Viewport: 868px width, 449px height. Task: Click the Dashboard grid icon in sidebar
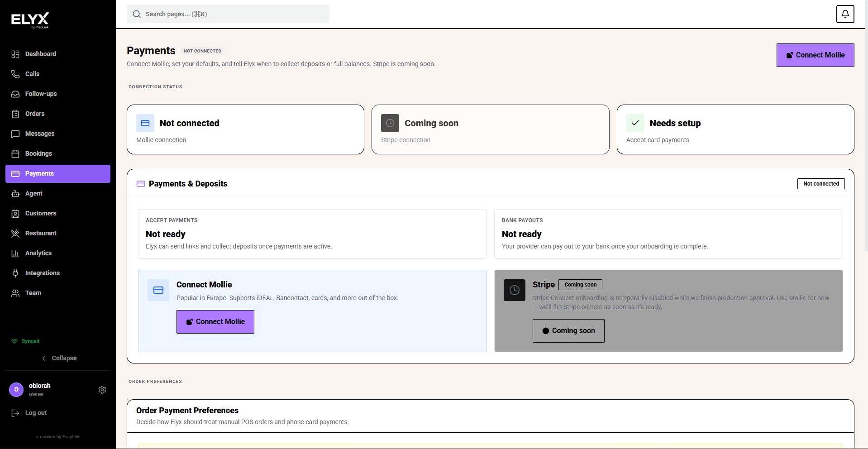coord(15,54)
